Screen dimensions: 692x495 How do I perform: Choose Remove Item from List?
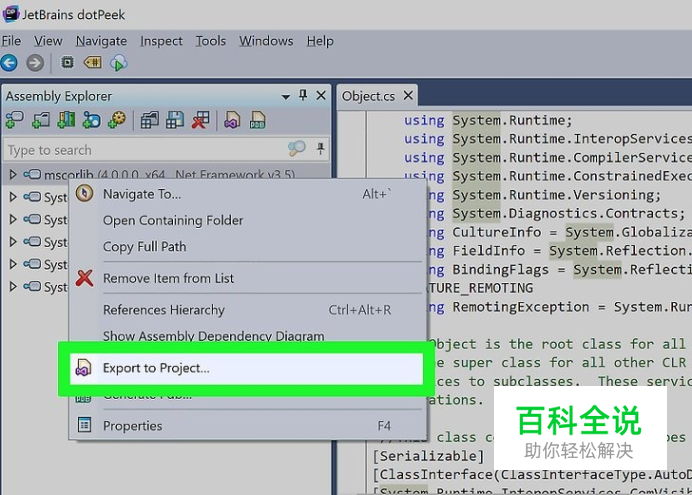248,278
